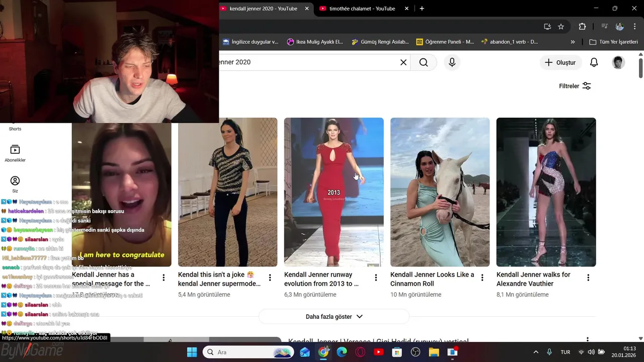The width and height of the screenshot is (644, 362).
Task: Open the Chrome three-dot menu
Action: tap(634, 27)
